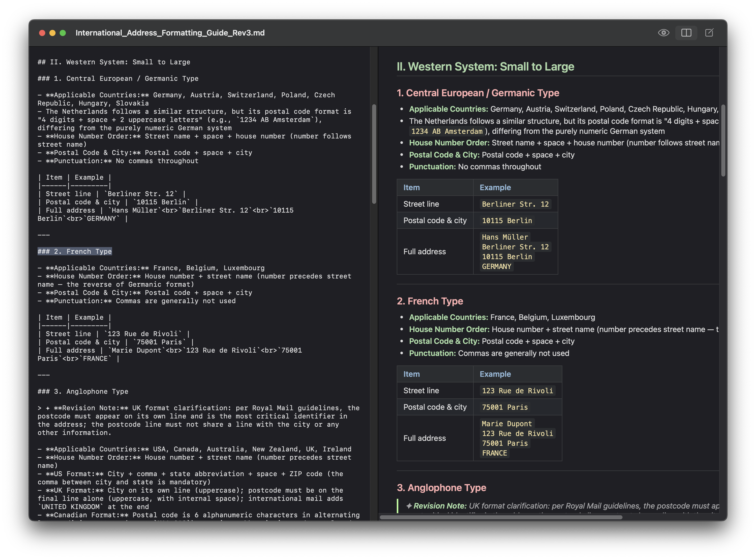Screen dimensions: 756x559
Task: Click 'Punctuation: Commas are generally not used' in preview
Action: (x=489, y=353)
